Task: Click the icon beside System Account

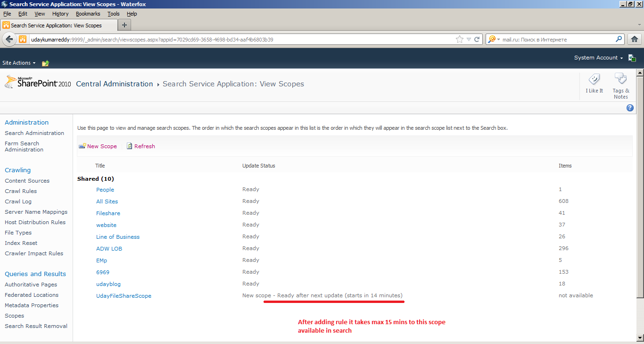Action: pyautogui.click(x=632, y=58)
